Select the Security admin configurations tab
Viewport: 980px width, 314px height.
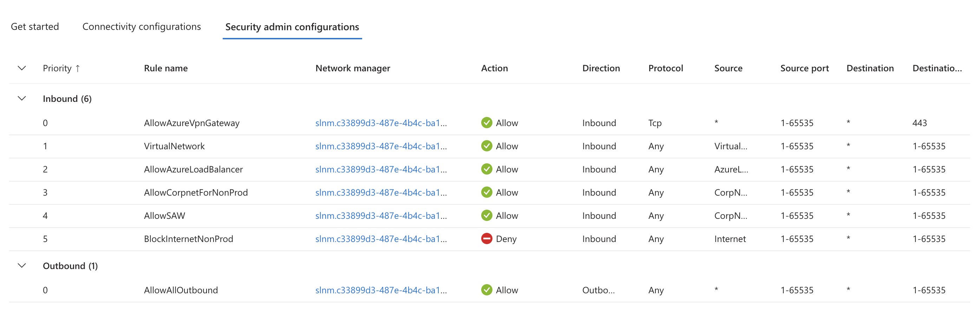tap(292, 27)
